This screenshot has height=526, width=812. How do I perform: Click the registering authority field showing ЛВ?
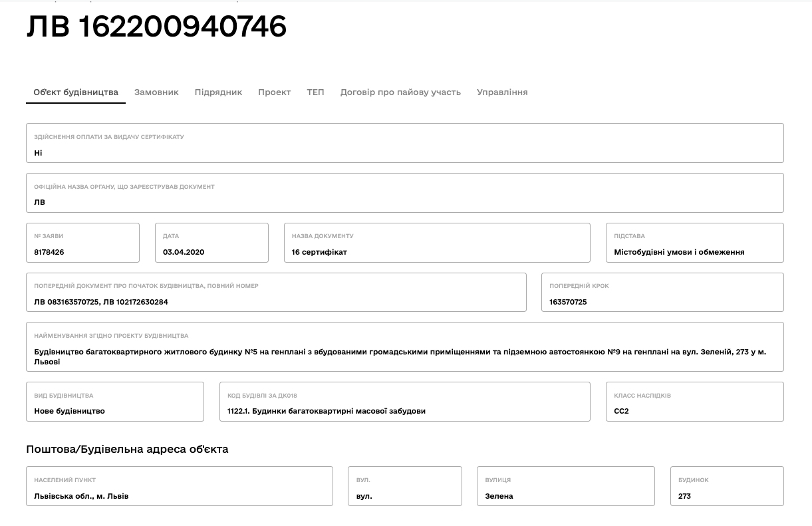[405, 193]
